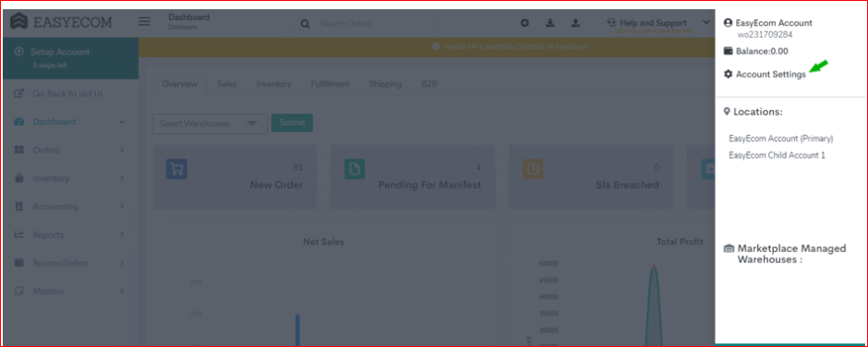Click the New Order cart icon
868x347 pixels.
pos(176,169)
